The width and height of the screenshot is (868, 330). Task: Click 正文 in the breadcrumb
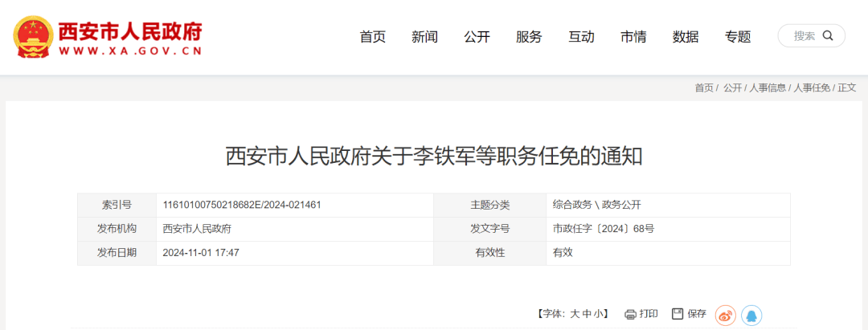click(x=847, y=88)
